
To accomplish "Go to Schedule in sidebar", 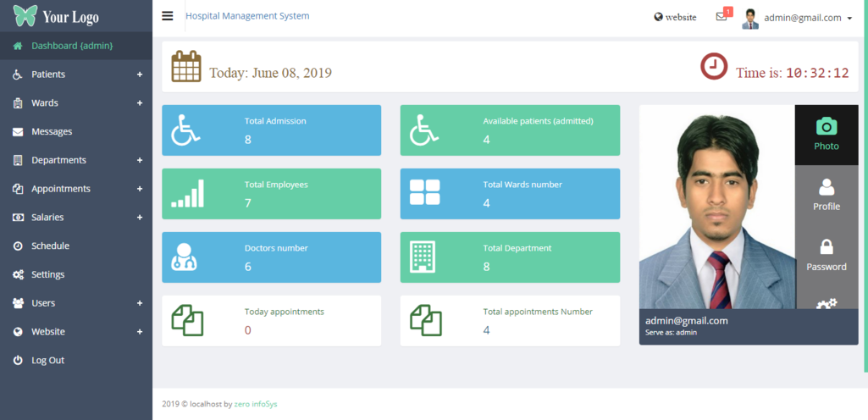I will click(50, 246).
